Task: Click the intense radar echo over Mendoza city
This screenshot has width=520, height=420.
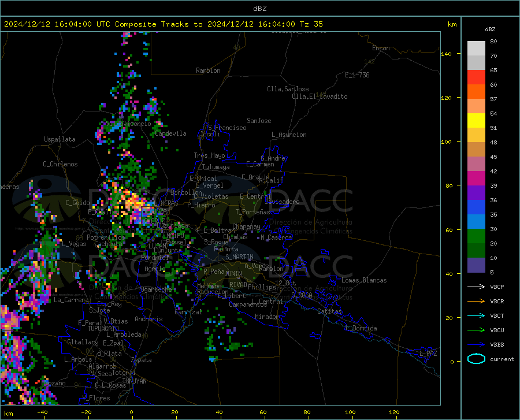Action: (134, 204)
